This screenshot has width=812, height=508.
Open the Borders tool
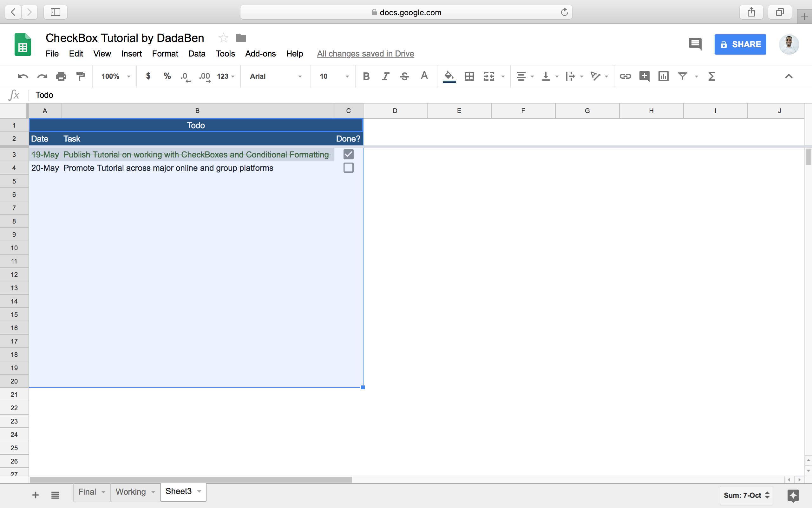pos(469,76)
